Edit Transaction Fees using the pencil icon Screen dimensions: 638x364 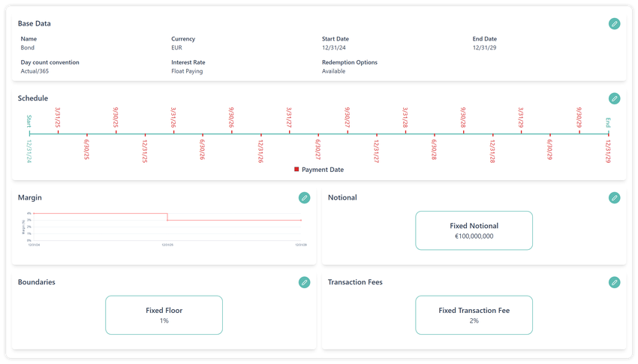pos(614,282)
